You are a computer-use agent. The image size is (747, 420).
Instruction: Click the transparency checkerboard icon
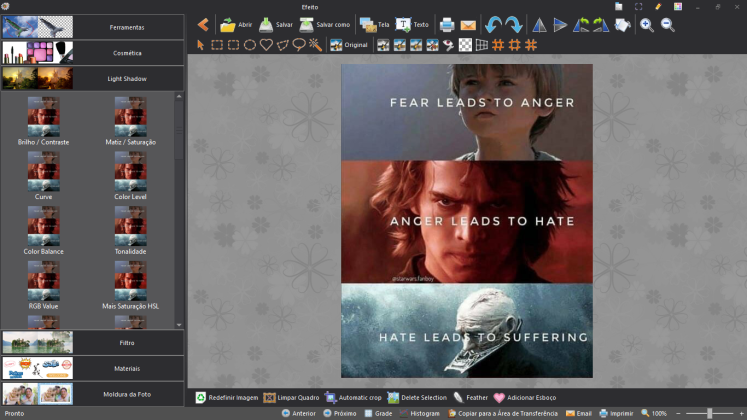[x=465, y=45]
